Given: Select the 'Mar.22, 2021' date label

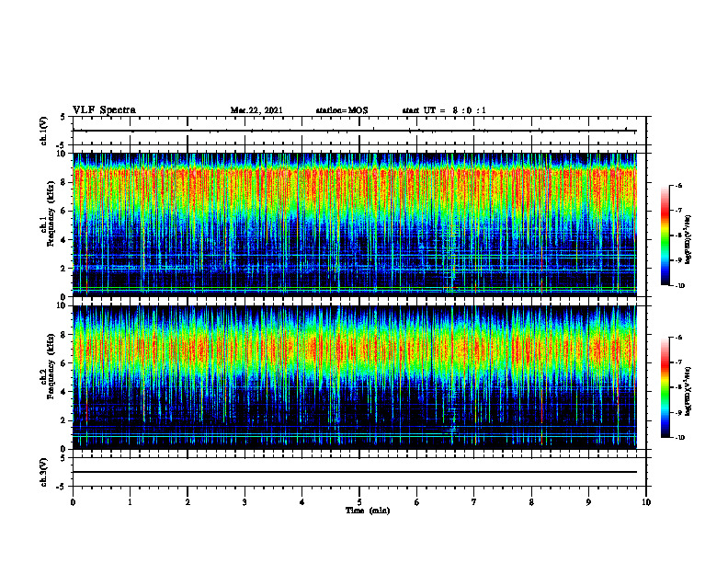Looking at the screenshot, I should [x=256, y=110].
